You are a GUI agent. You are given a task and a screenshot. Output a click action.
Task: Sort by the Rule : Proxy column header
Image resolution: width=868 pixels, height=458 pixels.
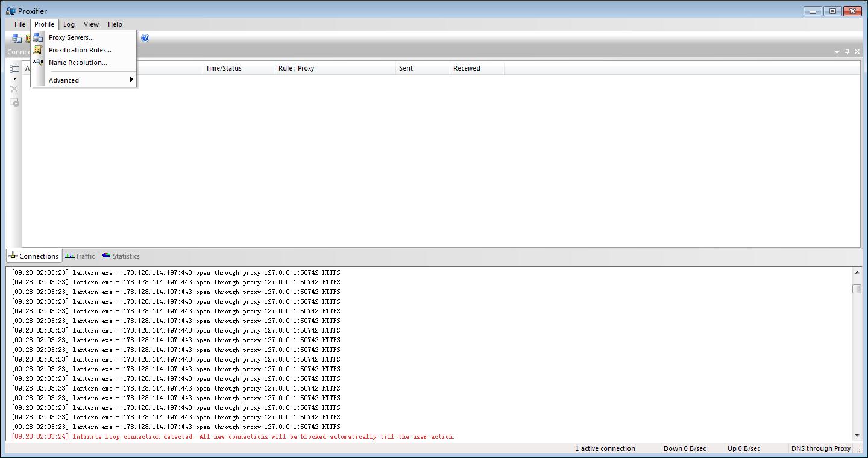click(x=335, y=68)
